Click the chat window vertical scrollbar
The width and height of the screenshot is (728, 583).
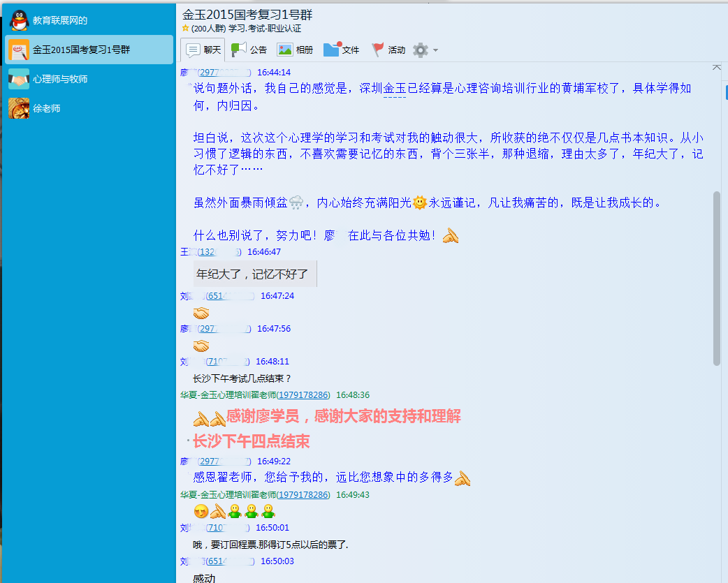coord(716,278)
